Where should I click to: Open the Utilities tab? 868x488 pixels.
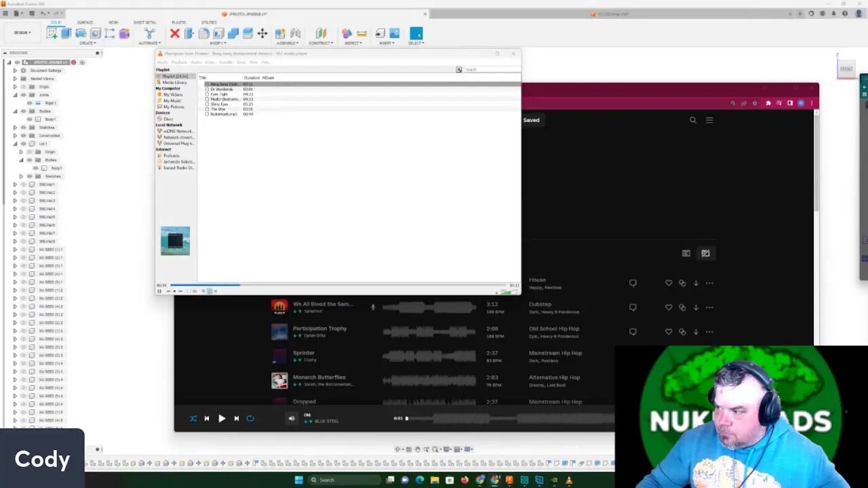209,22
